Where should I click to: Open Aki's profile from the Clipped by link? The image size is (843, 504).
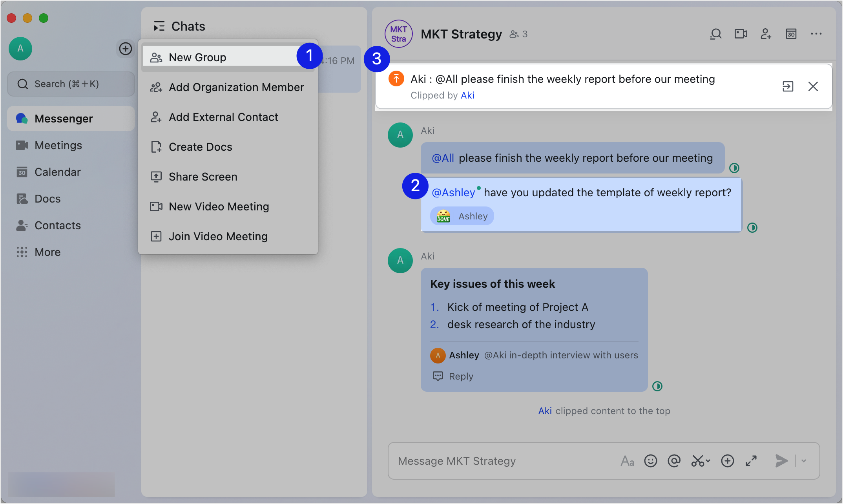[x=467, y=95]
